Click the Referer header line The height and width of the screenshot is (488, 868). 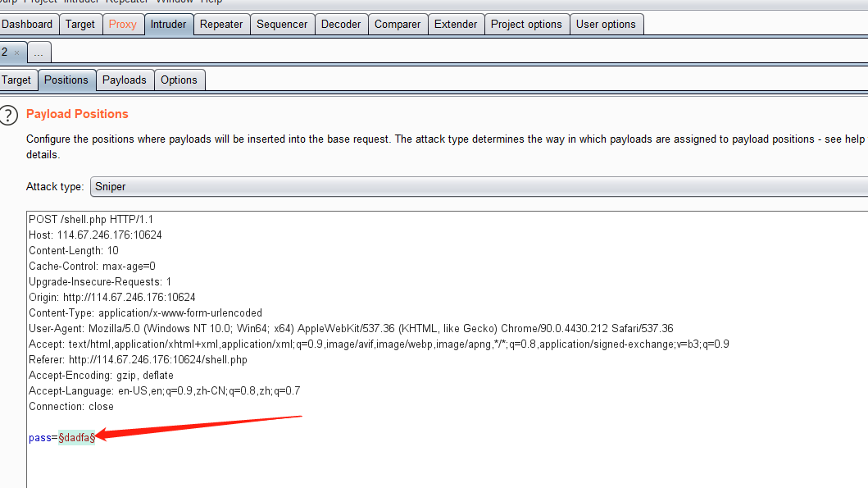[138, 359]
